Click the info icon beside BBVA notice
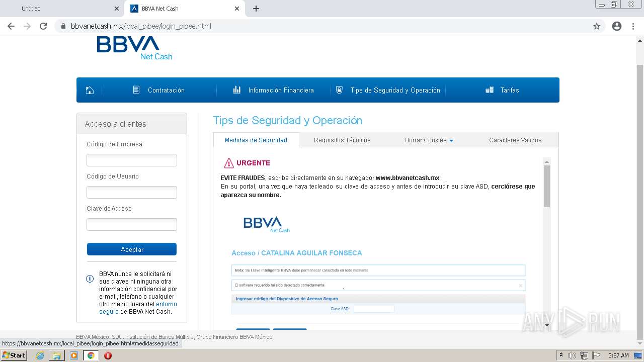This screenshot has width=644, height=362. (x=90, y=279)
